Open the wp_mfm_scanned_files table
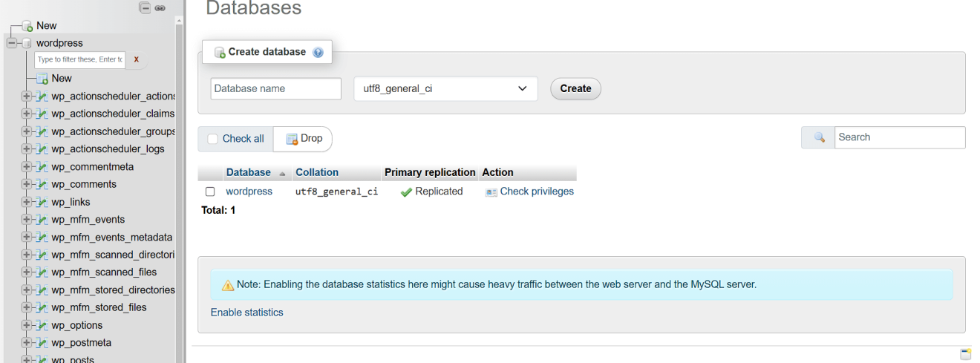This screenshot has width=980, height=363. (x=104, y=272)
